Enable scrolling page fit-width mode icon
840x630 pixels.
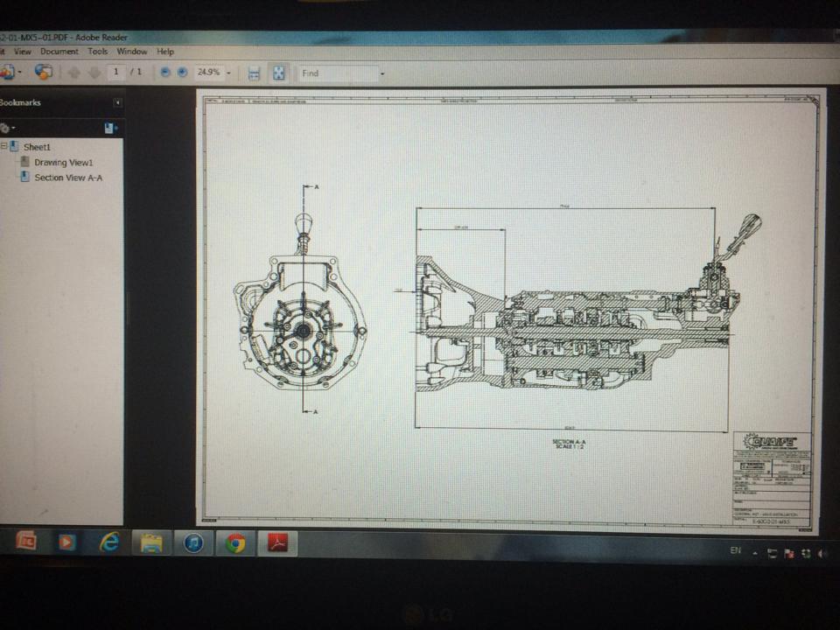[x=254, y=73]
